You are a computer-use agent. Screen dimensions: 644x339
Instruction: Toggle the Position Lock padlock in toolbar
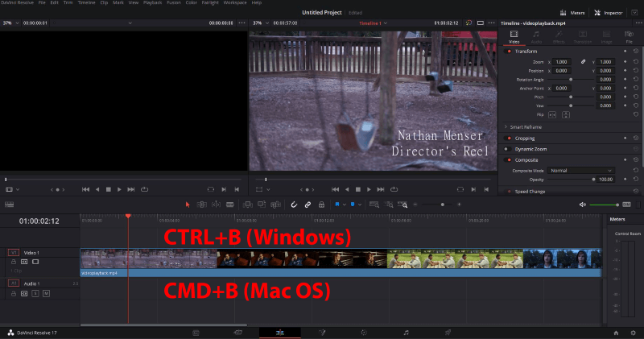(321, 205)
